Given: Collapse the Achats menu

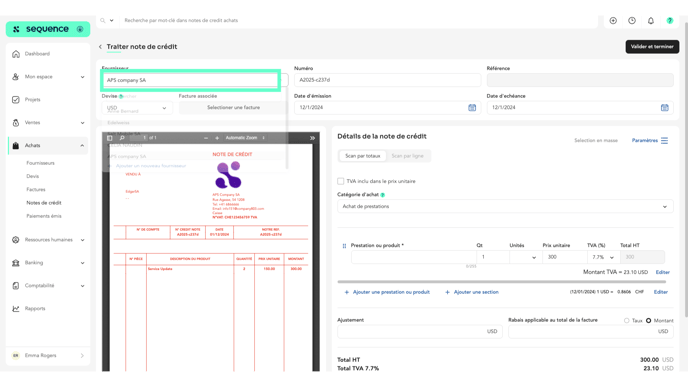Looking at the screenshot, I should click(x=48, y=145).
